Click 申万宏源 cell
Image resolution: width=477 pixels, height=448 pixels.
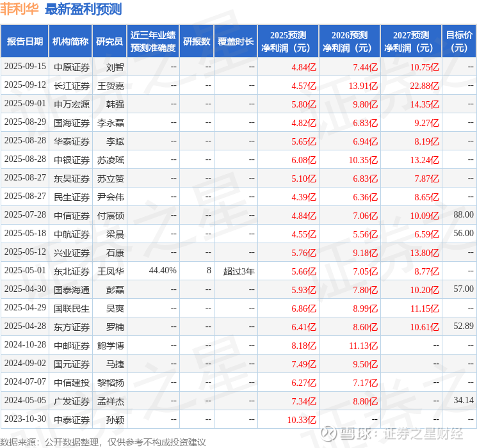tap(72, 104)
